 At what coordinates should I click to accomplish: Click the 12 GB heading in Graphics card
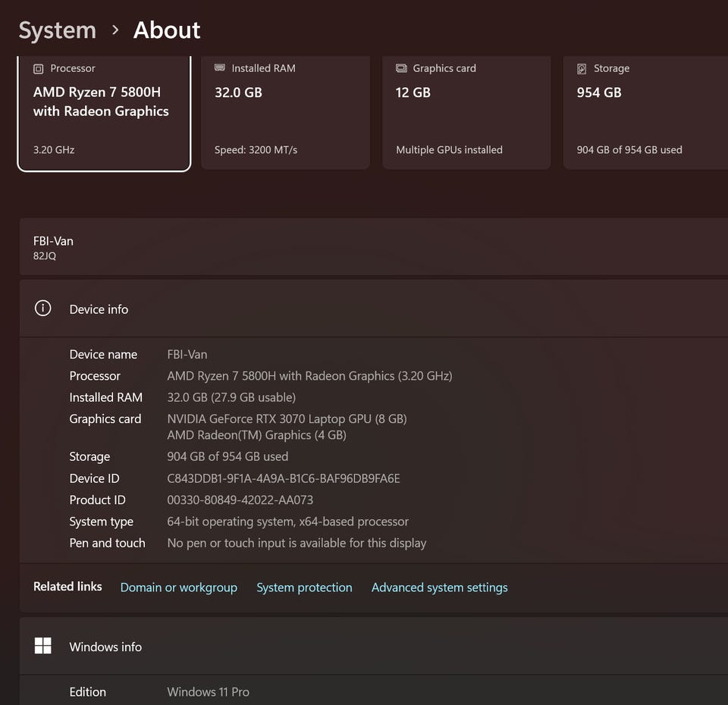(413, 92)
